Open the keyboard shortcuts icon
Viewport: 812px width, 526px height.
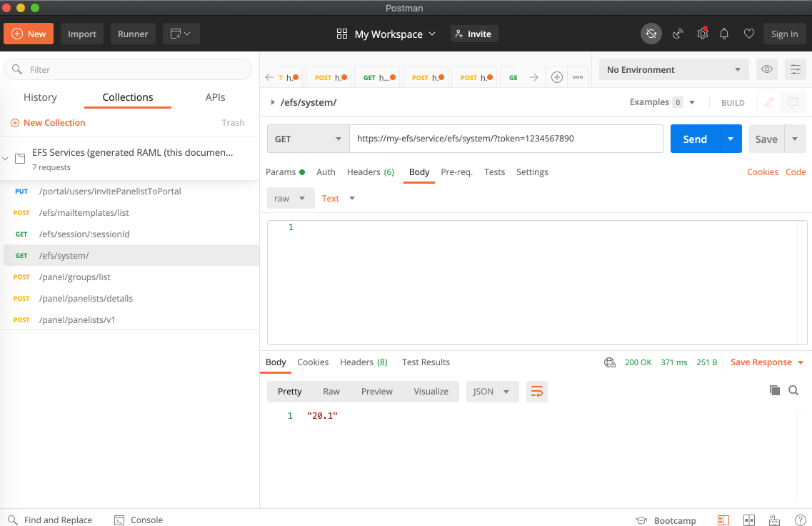[x=775, y=520]
